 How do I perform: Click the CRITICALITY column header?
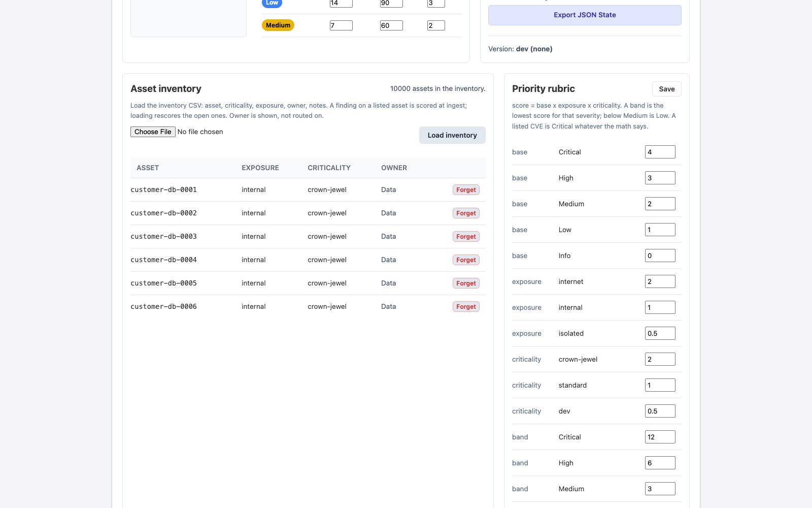[x=329, y=168]
